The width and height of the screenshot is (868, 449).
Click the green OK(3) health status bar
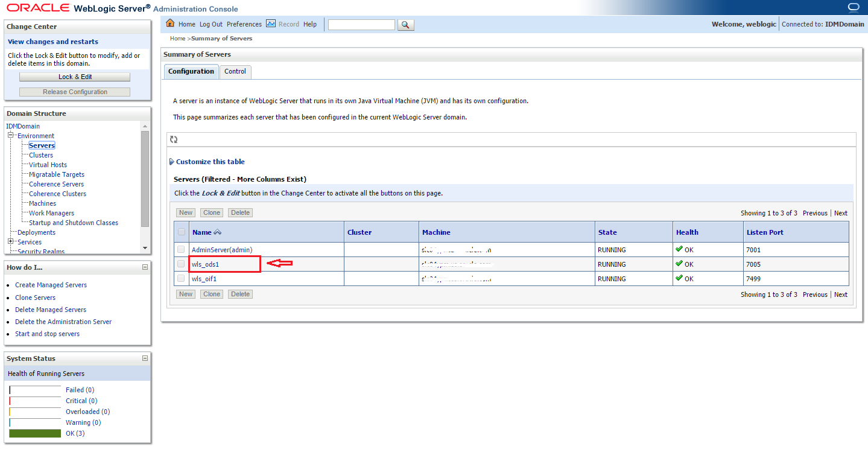34,433
